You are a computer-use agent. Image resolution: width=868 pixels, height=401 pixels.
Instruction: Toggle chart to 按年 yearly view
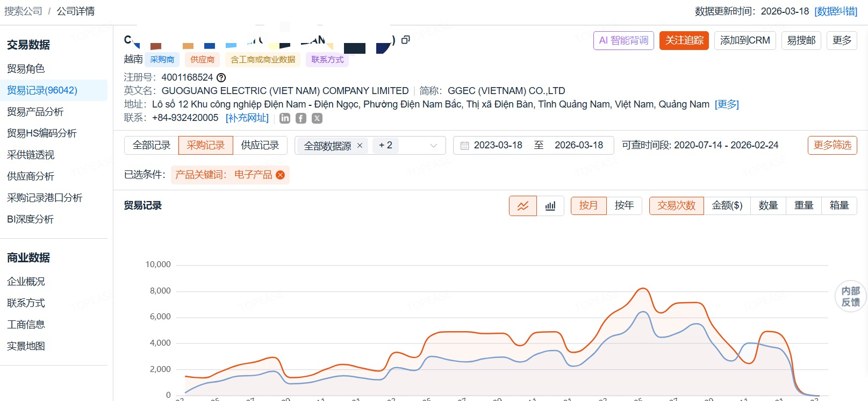pyautogui.click(x=624, y=206)
